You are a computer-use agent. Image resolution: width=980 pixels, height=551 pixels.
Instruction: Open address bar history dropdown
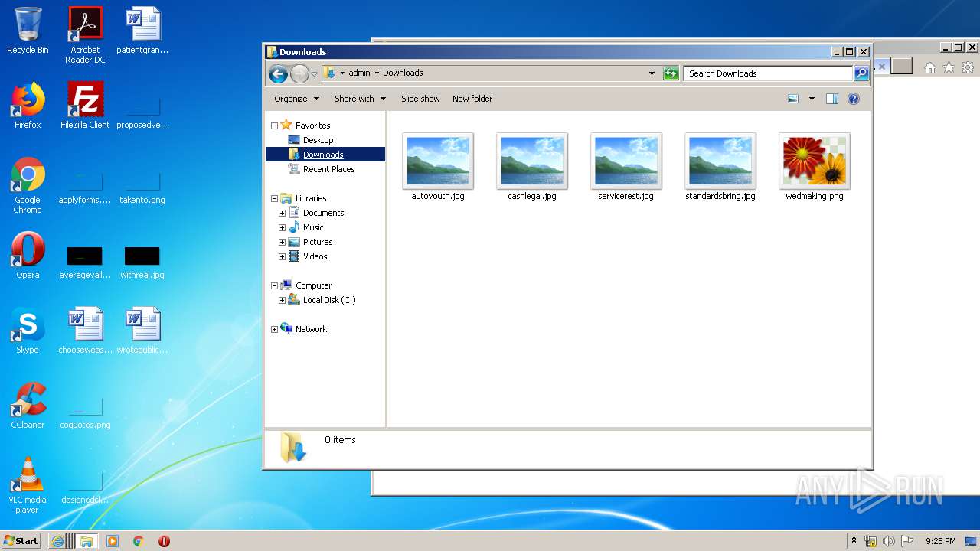tap(652, 73)
